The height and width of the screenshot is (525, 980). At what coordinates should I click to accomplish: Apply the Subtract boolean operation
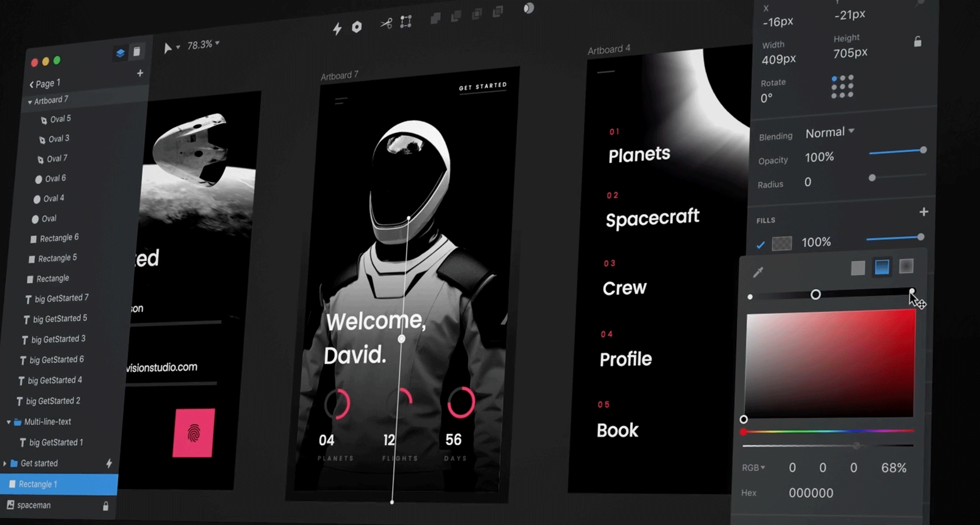pyautogui.click(x=456, y=17)
